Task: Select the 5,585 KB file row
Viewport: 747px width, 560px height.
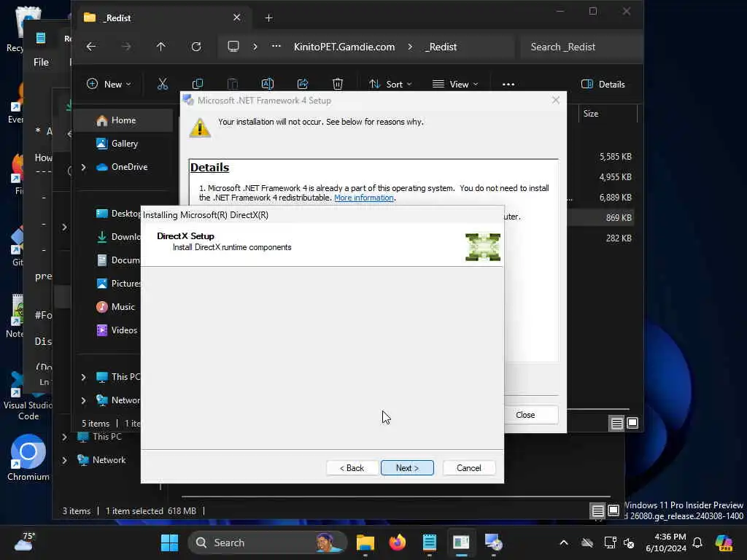Action: click(x=600, y=157)
